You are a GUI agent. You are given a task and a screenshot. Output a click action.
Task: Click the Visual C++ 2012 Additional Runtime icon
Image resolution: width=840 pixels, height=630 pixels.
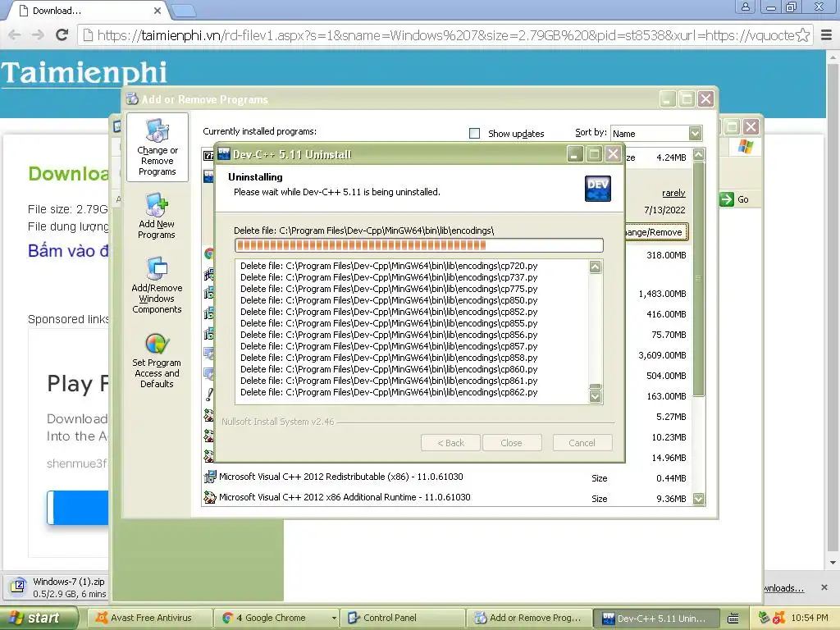(209, 497)
